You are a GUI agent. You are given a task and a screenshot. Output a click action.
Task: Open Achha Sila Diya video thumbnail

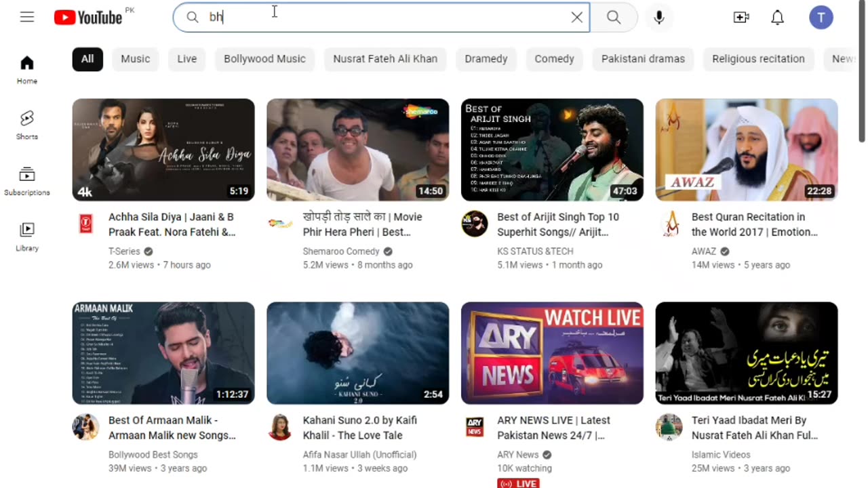(163, 150)
